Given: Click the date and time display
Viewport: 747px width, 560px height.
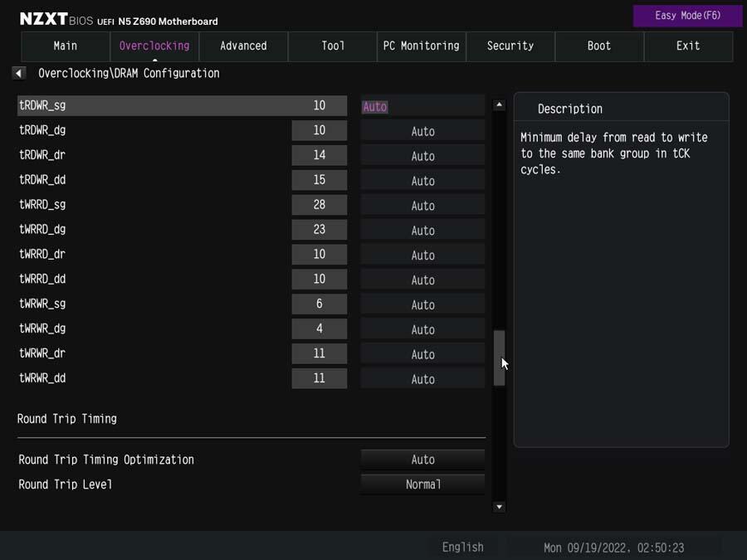Looking at the screenshot, I should coord(613,548).
